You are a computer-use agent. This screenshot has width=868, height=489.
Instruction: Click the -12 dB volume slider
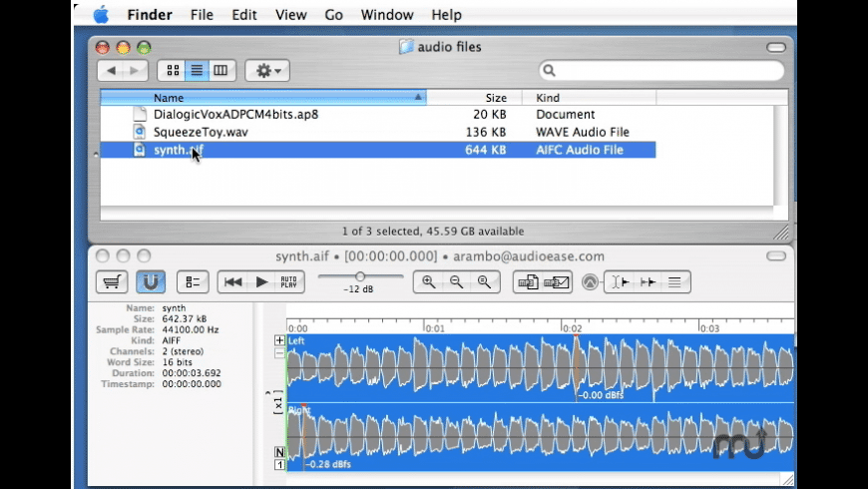tap(360, 277)
